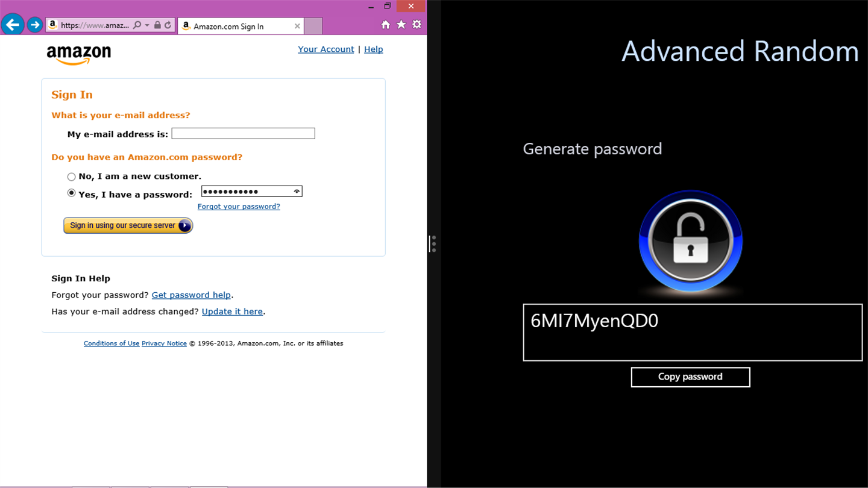Click the e-mail address input field

pos(244,134)
